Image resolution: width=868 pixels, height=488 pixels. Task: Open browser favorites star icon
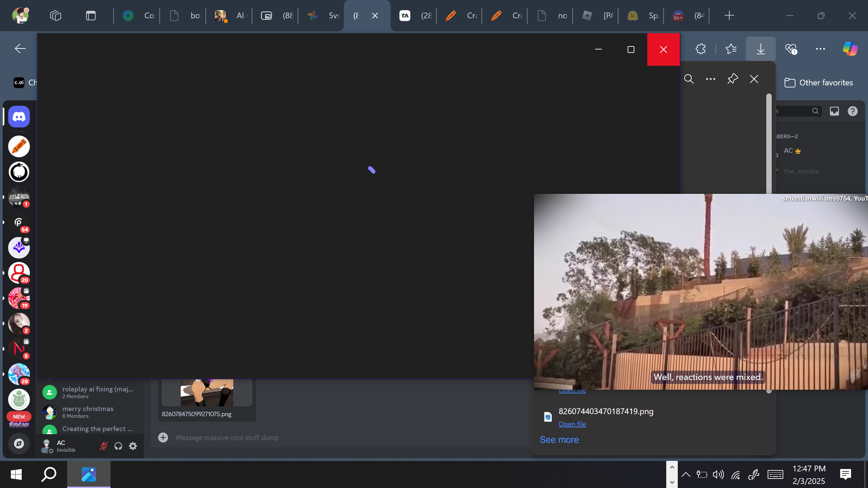click(731, 49)
